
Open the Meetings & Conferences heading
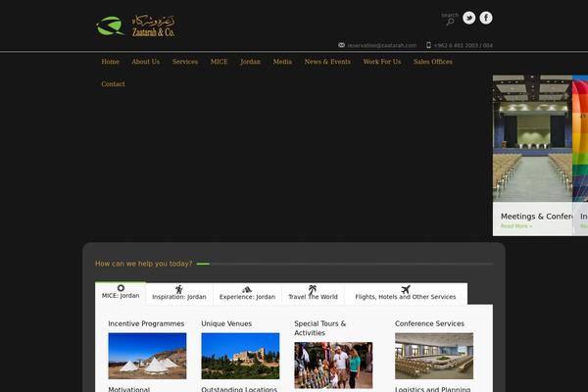[x=536, y=217]
